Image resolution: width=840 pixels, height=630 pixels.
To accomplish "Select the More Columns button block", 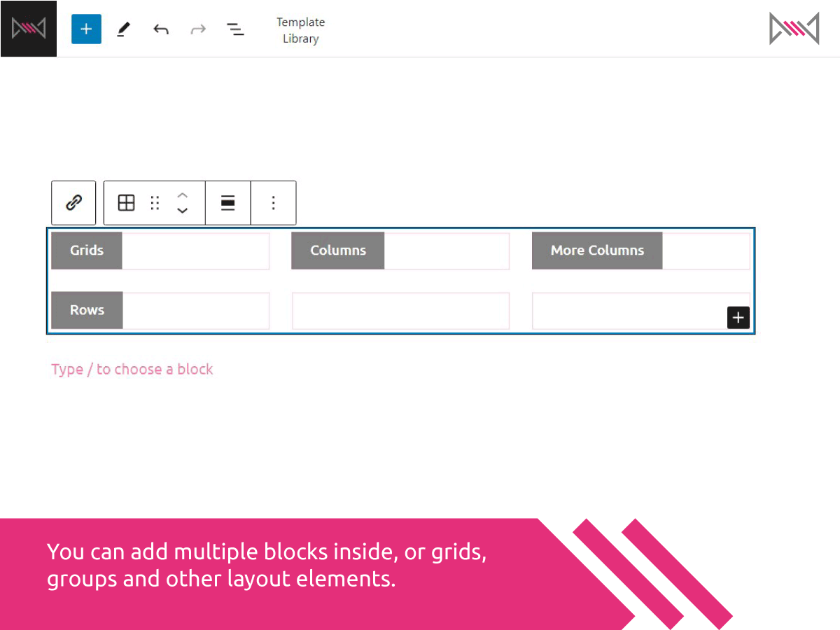I will pos(597,251).
